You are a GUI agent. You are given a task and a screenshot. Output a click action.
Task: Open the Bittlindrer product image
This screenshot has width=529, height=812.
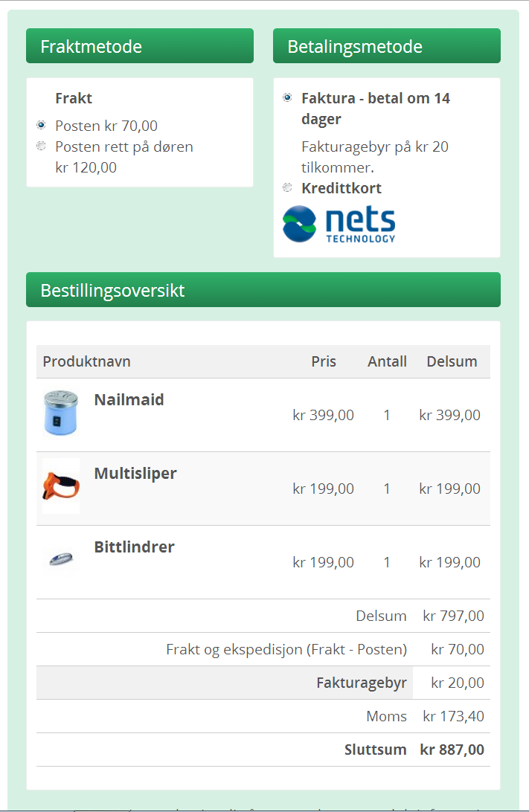point(61,558)
